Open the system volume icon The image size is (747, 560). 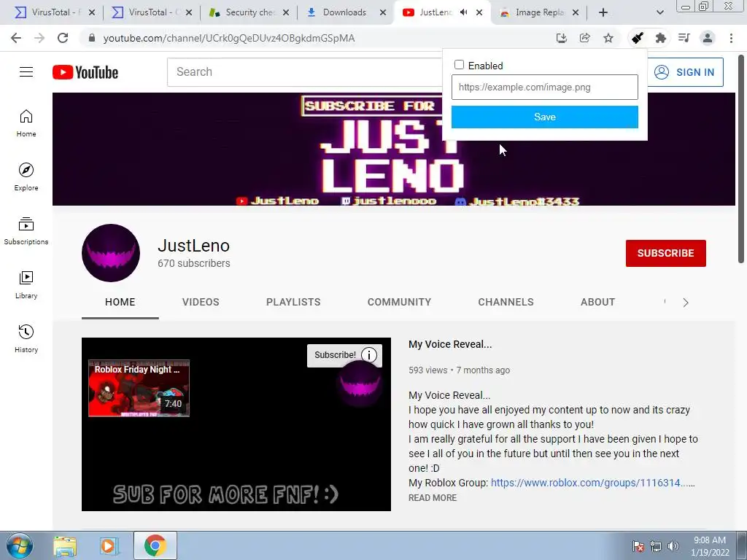click(673, 546)
